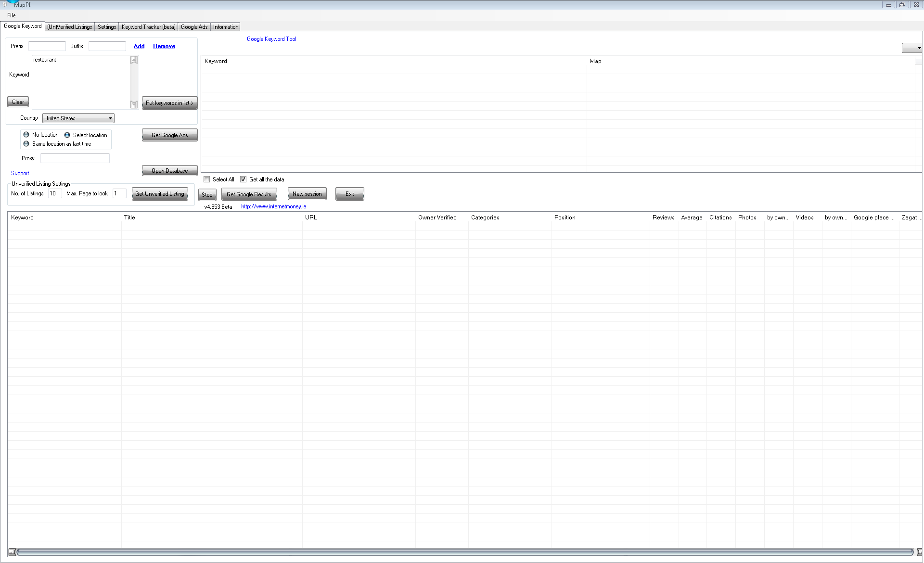Open the dropdown at the top right corner
The width and height of the screenshot is (924, 563).
pos(912,48)
